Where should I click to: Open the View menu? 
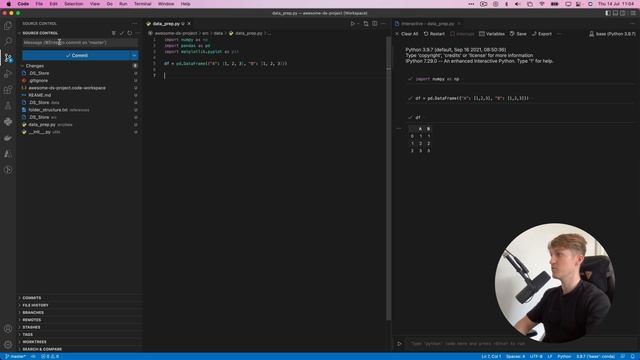click(x=95, y=4)
